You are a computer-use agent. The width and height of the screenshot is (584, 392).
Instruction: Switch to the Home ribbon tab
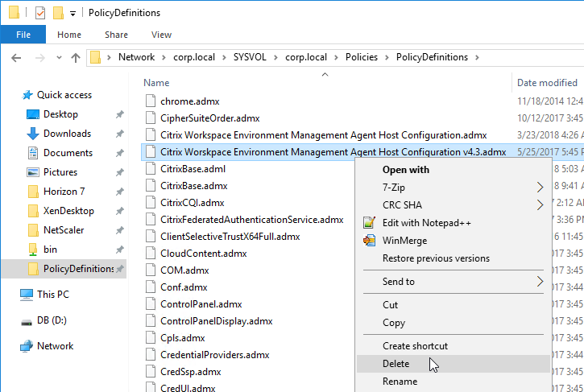click(69, 35)
